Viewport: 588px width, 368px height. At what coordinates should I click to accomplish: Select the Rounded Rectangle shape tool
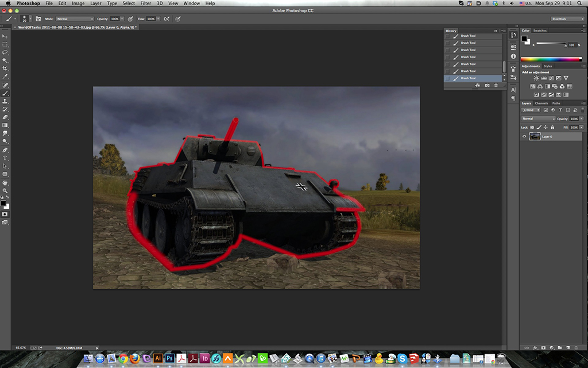click(5, 174)
